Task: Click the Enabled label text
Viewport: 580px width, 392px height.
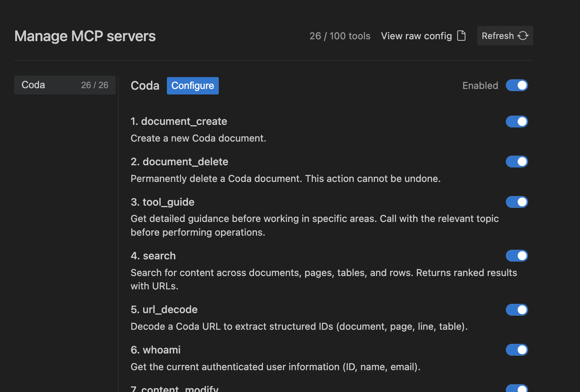Action: pos(480,85)
